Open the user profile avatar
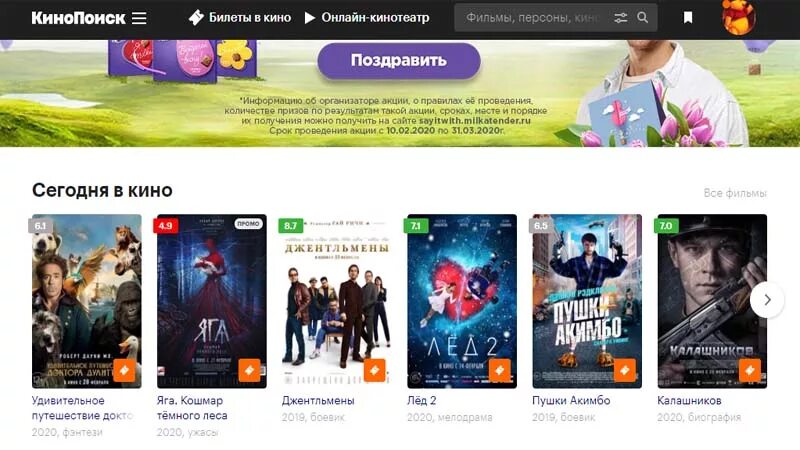The height and width of the screenshot is (450, 800). click(738, 17)
